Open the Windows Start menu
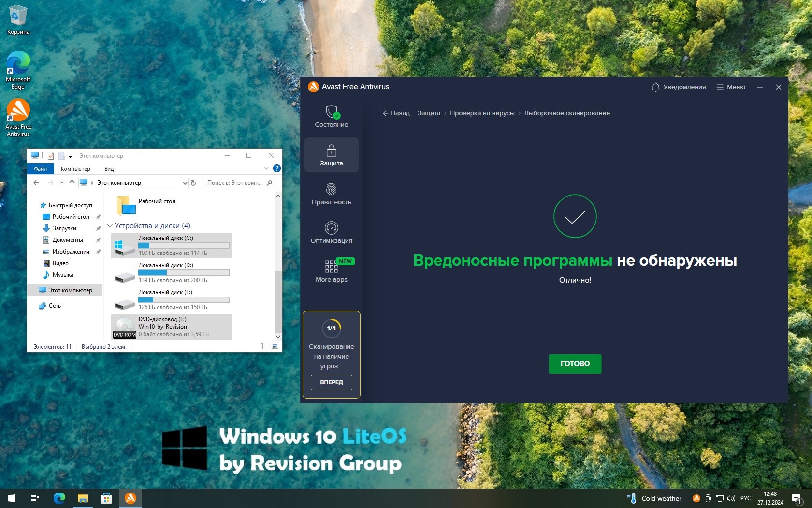812x508 pixels. click(12, 498)
